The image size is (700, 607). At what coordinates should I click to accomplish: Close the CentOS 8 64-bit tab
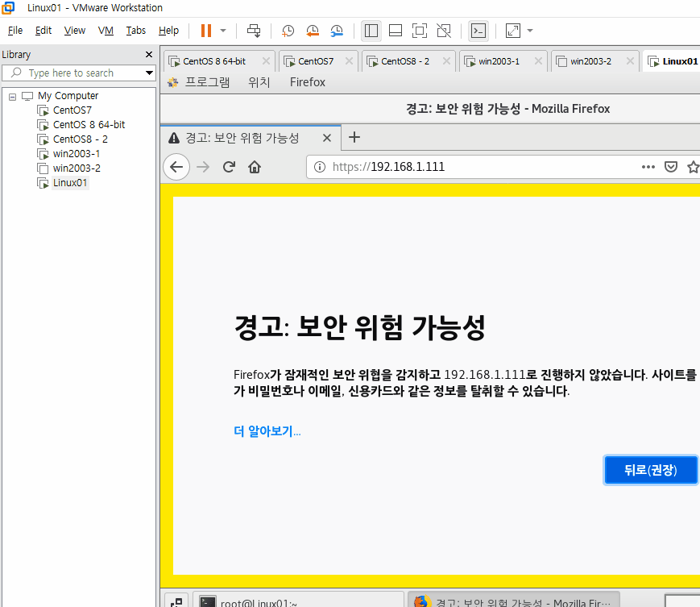(266, 60)
